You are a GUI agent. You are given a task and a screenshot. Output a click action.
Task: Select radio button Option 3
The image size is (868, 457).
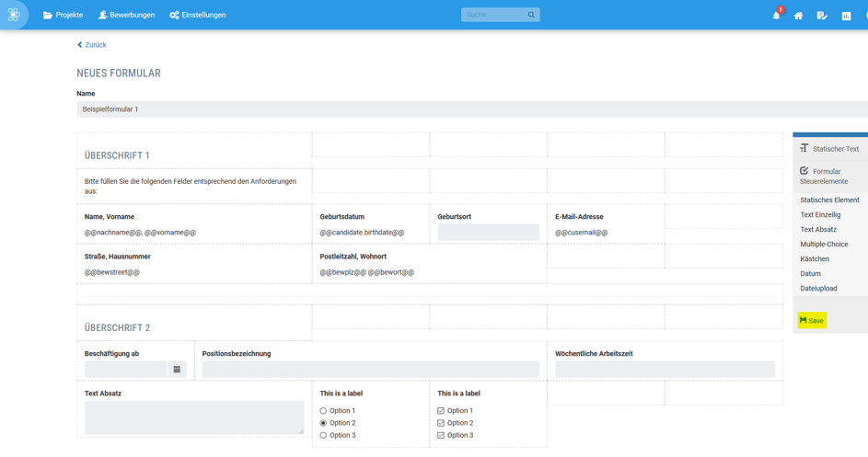tap(323, 435)
